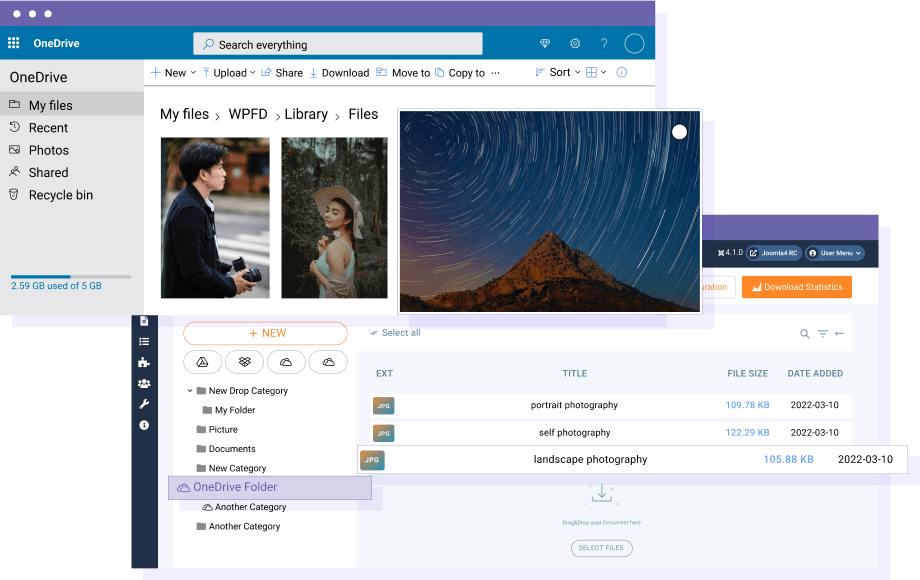
Task: Select Recent in OneDrive sidebar
Action: pos(48,128)
